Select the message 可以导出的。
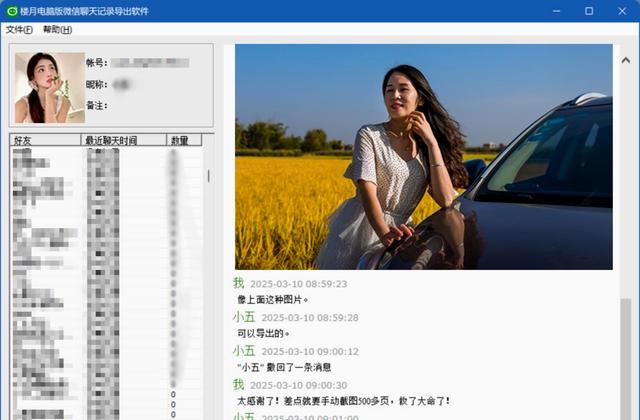Viewport: 640px width, 420px height. (x=263, y=333)
